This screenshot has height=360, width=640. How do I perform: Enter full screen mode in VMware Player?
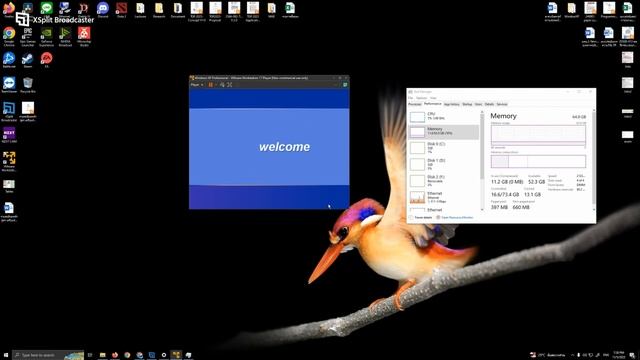[229, 84]
